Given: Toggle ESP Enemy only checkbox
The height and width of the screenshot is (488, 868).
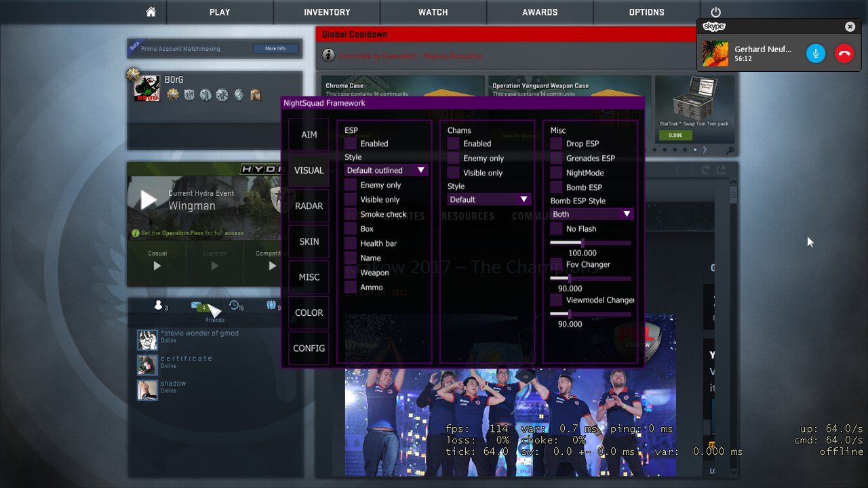Looking at the screenshot, I should [x=351, y=185].
